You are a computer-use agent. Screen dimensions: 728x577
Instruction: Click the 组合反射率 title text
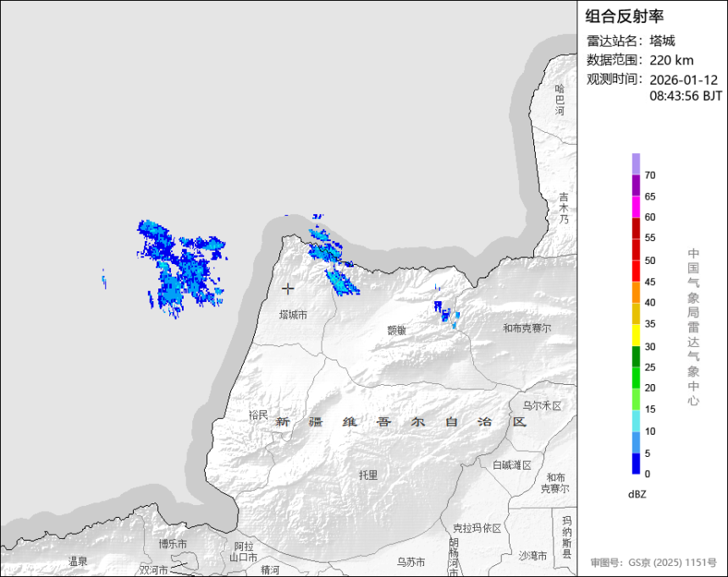pos(624,16)
